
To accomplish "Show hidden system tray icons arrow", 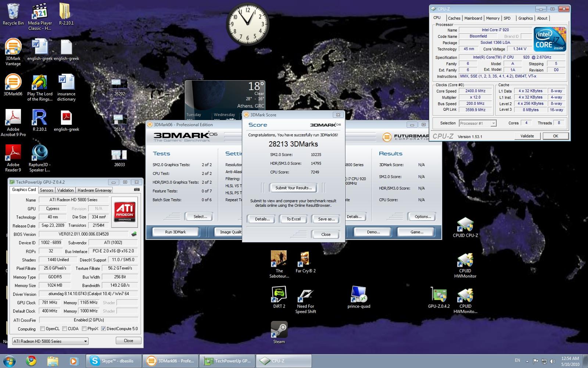I will [527, 361].
